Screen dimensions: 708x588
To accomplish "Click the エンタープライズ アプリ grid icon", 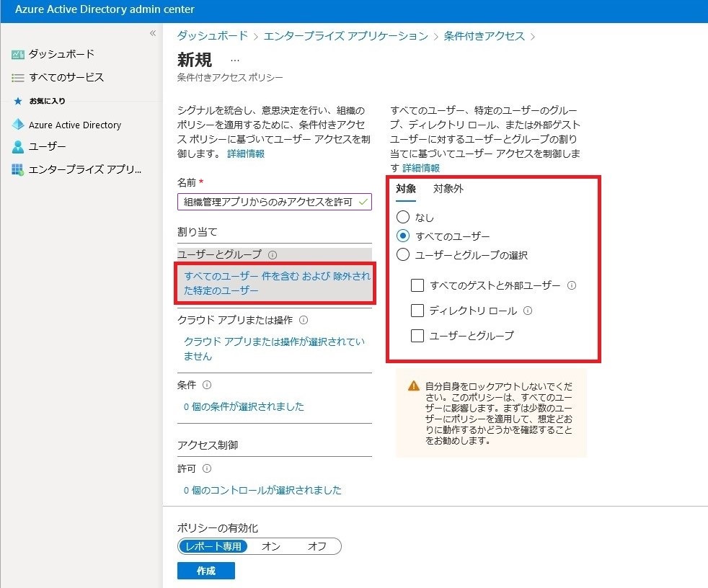I will tap(17, 169).
